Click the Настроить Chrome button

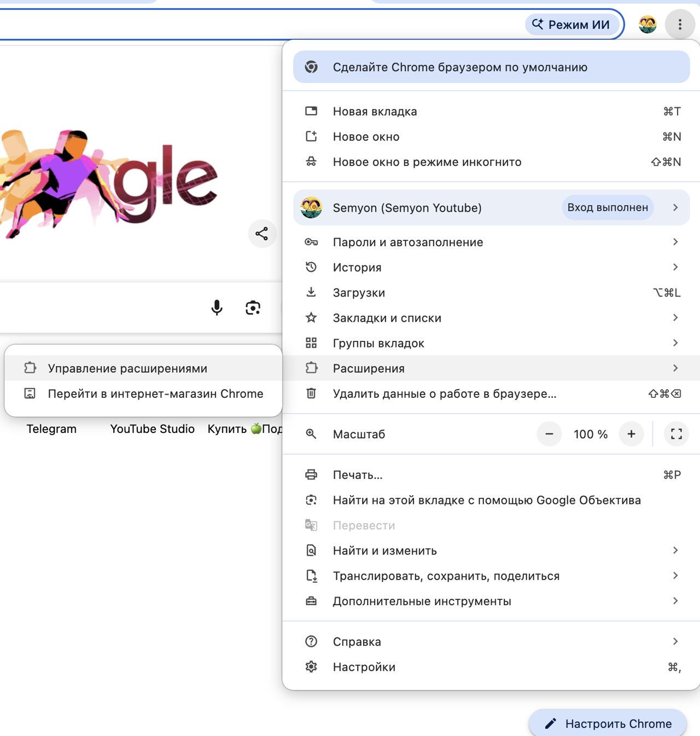(x=608, y=723)
